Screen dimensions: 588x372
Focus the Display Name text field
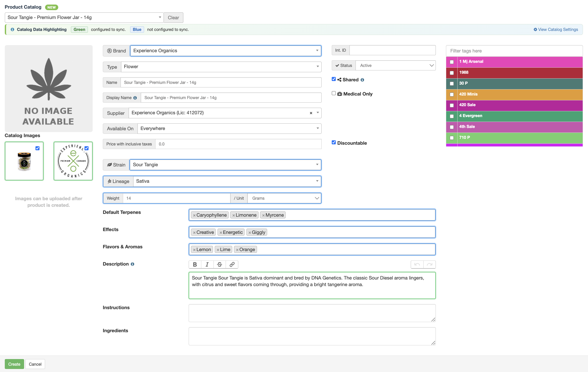click(231, 98)
